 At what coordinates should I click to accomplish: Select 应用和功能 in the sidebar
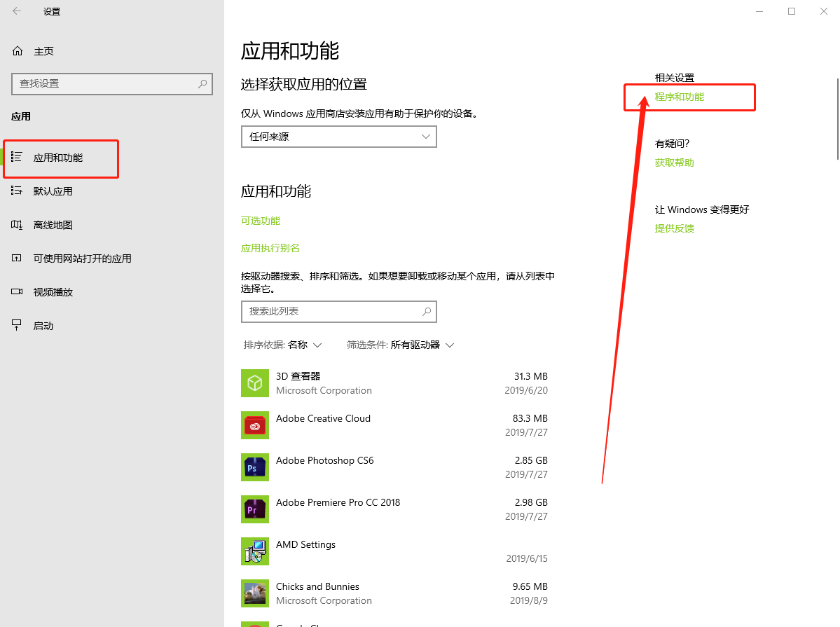pyautogui.click(x=62, y=158)
